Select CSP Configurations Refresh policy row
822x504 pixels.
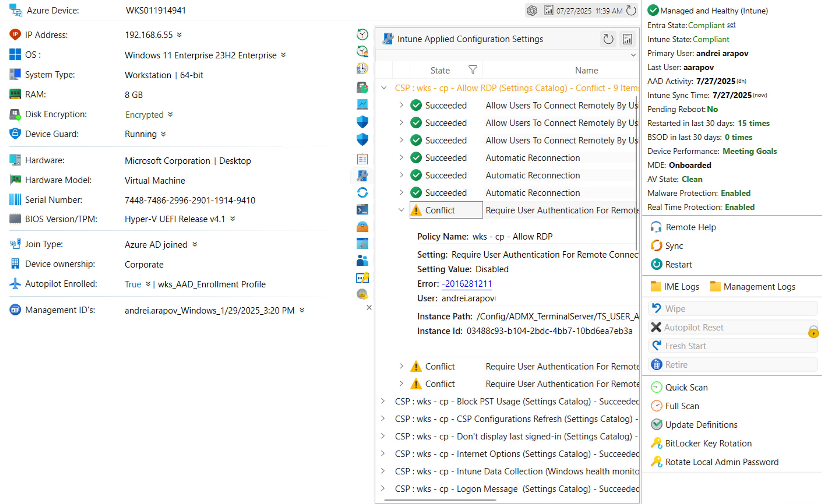[517, 419]
